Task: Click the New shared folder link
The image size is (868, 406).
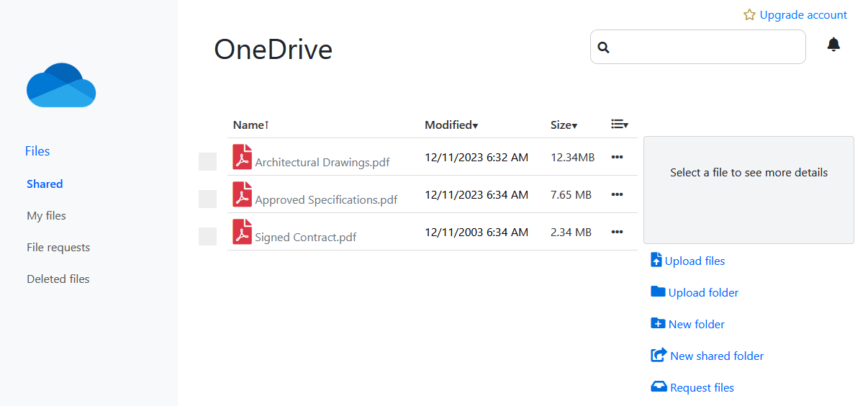Action: (x=717, y=356)
